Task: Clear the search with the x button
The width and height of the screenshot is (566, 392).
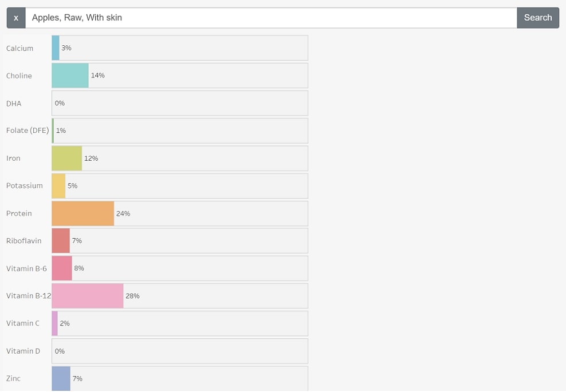Action: (16, 18)
